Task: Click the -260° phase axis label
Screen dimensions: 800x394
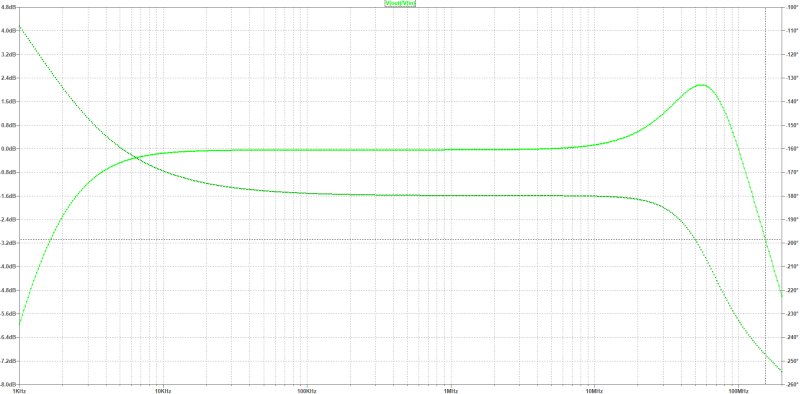Action: [792, 384]
